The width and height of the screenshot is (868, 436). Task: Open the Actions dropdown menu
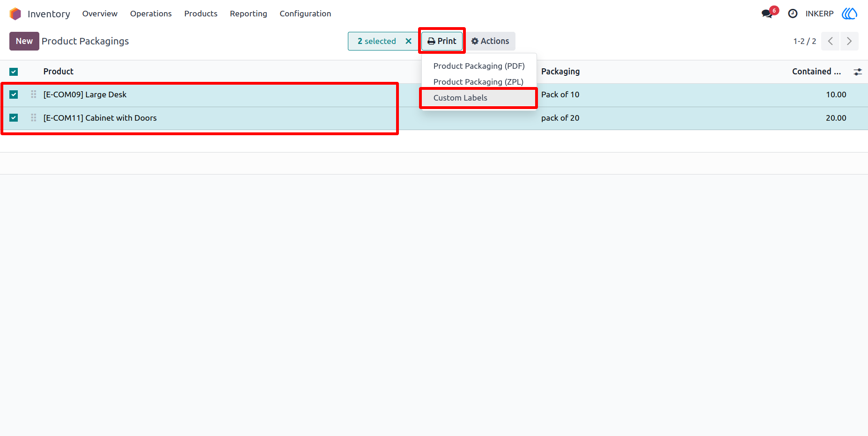click(x=490, y=41)
